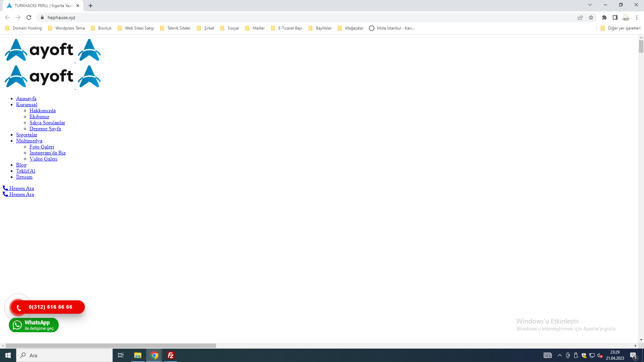Open the Chrome profile avatar

pos(626,17)
